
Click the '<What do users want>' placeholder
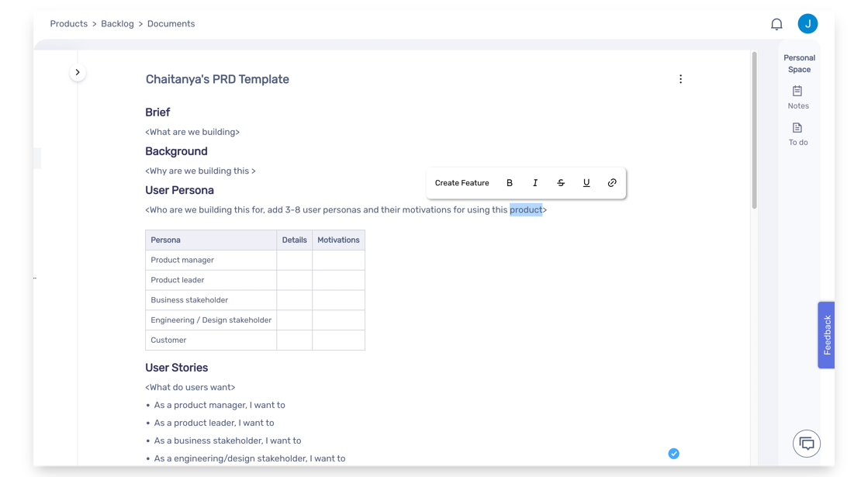(190, 387)
